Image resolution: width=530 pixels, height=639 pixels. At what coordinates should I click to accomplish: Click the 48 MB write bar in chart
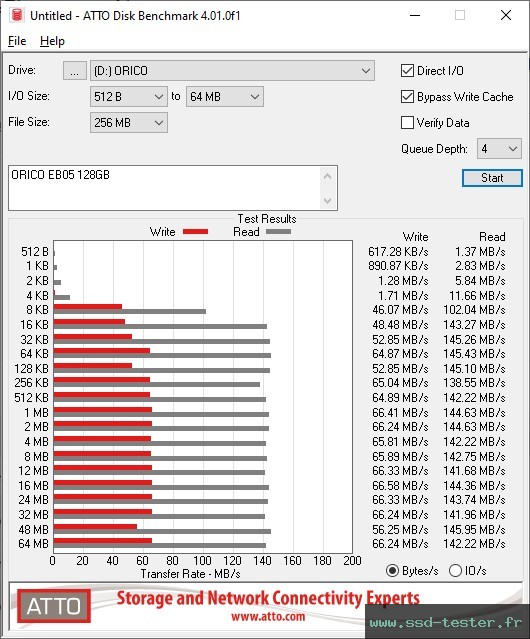95,526
